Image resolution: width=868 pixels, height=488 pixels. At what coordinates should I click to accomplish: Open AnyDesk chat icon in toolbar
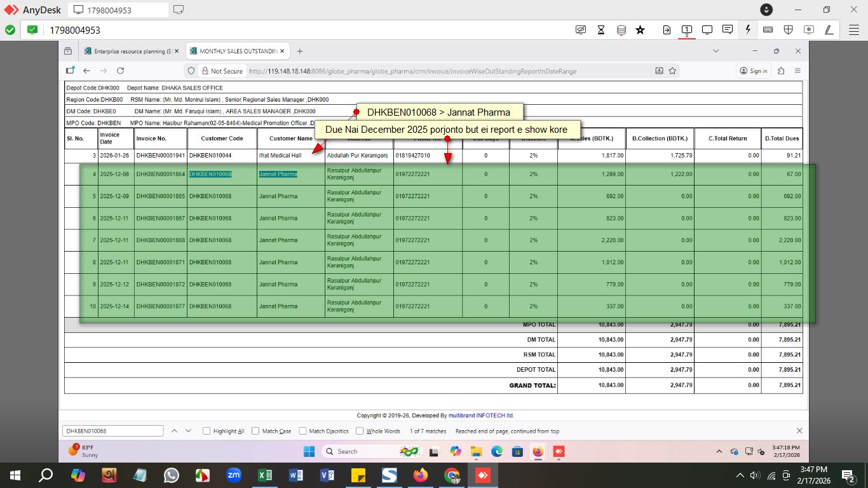(728, 30)
